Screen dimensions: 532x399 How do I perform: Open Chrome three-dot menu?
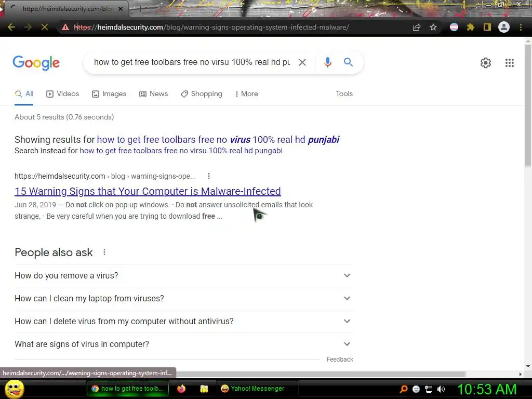point(521,27)
